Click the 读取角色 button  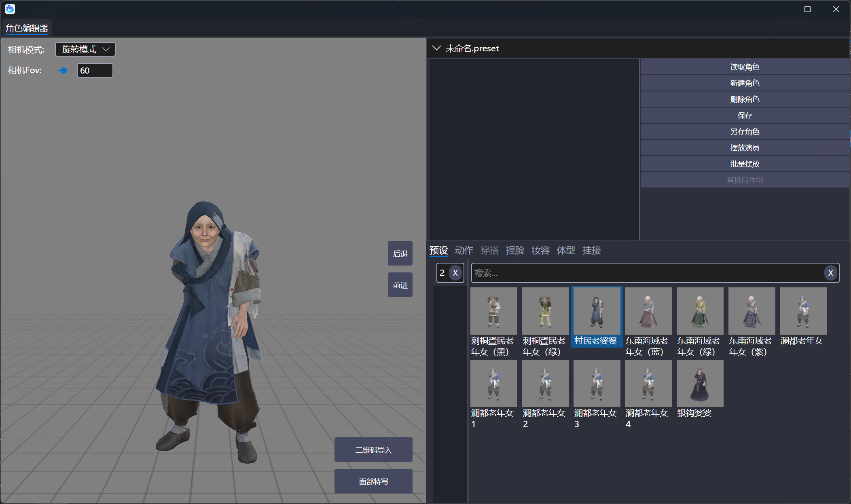click(x=744, y=67)
